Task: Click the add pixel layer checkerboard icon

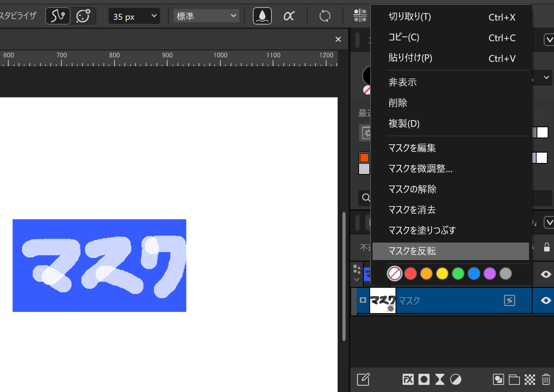Action: 530,379
